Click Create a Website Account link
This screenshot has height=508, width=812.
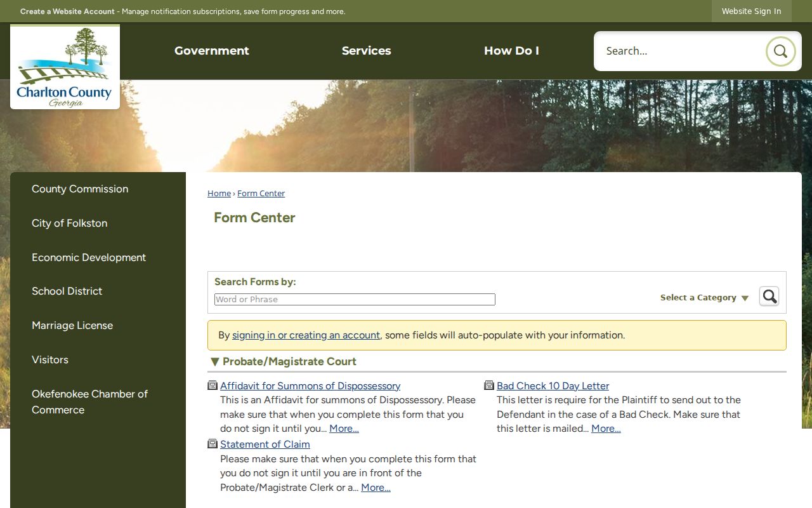point(67,11)
